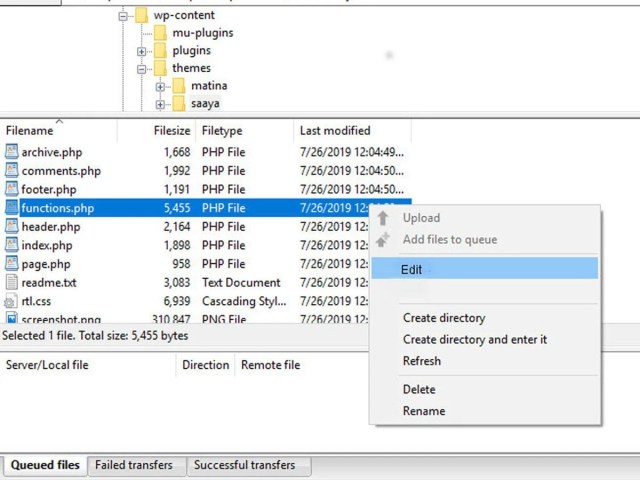Collapse the wp-content tree node
The image size is (640, 480).
(x=123, y=16)
